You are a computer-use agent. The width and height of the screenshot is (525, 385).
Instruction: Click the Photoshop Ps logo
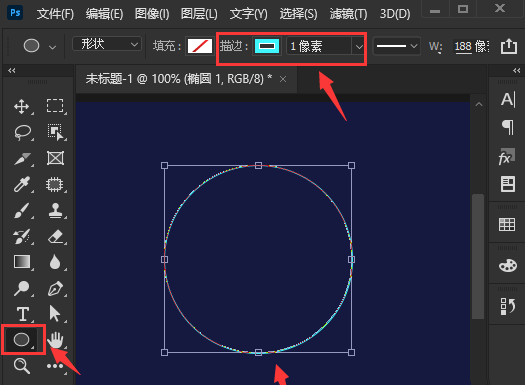15,13
